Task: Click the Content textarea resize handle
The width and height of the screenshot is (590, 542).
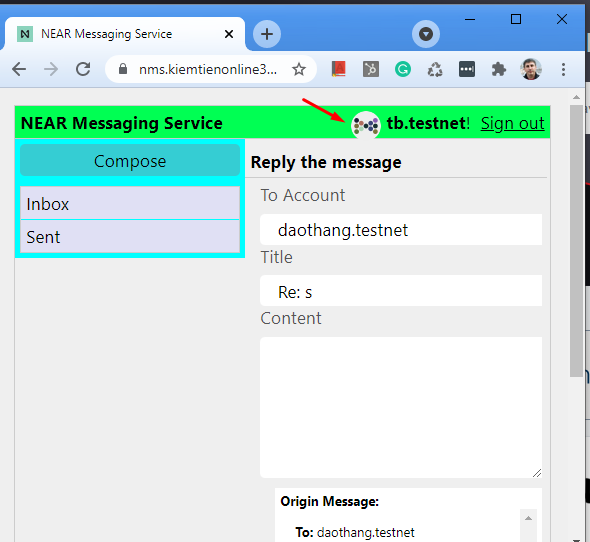Action: point(537,473)
